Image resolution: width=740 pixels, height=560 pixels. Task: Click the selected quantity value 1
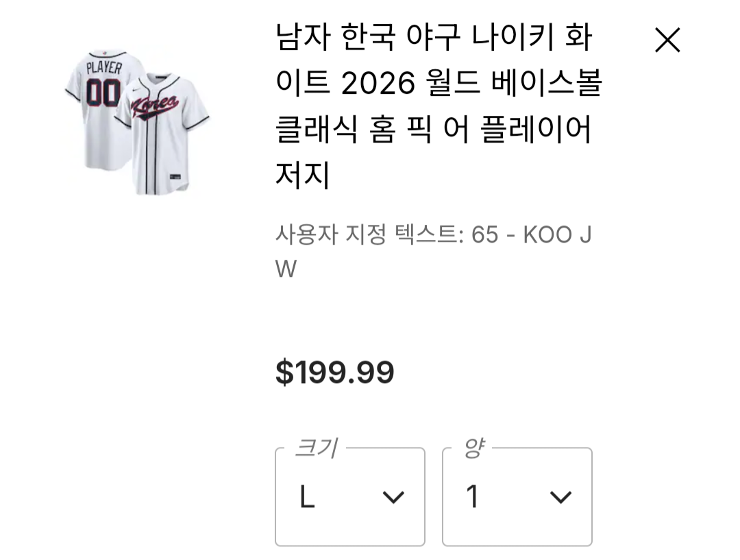[x=472, y=497]
